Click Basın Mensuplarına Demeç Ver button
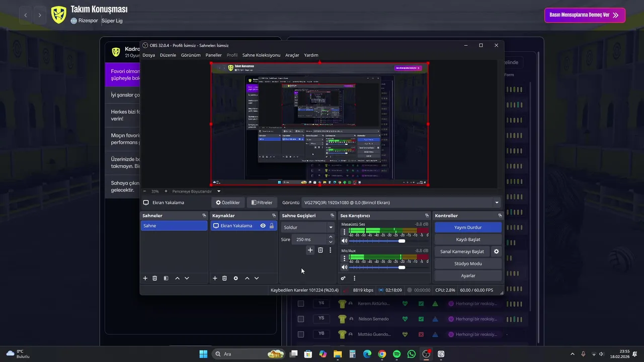Screen dimensions: 644x362 point(585,15)
